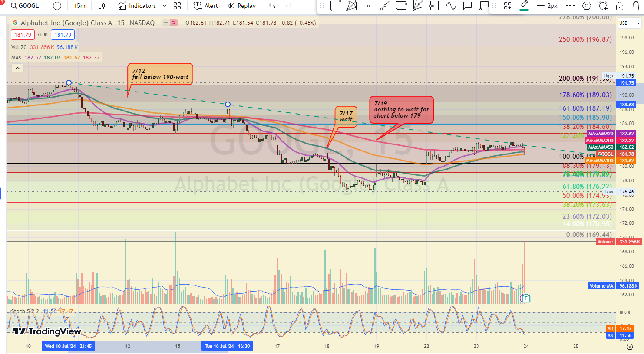Click the earnings E marker
This screenshot has width=644, height=354.
526,298
